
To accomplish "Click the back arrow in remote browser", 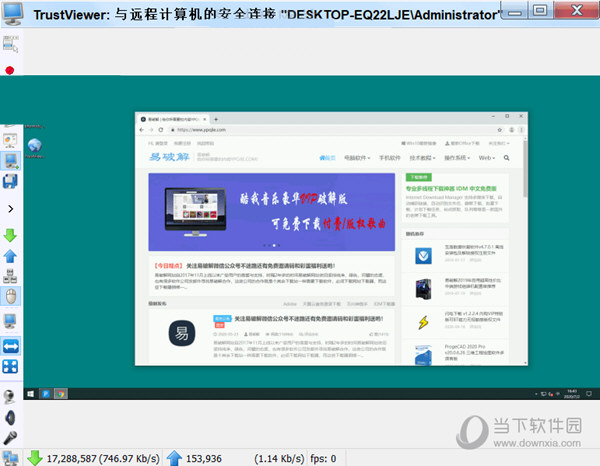I will (x=142, y=130).
